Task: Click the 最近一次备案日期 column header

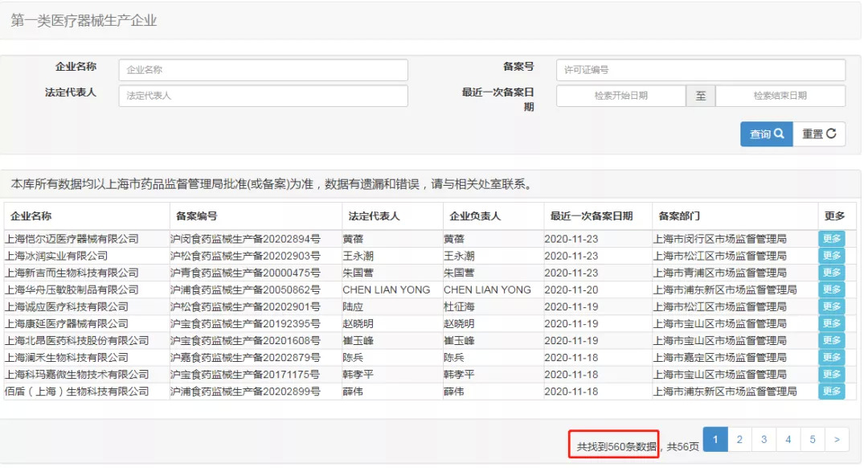Action: tap(592, 216)
